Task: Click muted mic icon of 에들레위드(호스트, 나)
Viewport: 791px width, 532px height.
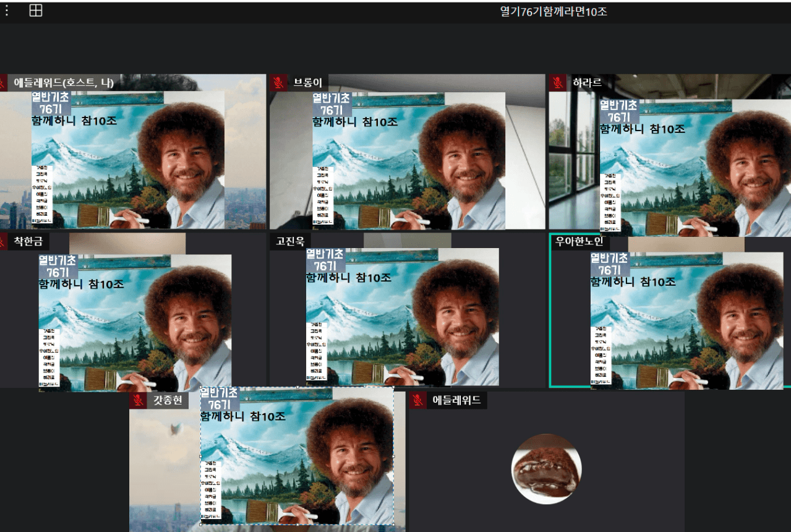Action: (2, 83)
